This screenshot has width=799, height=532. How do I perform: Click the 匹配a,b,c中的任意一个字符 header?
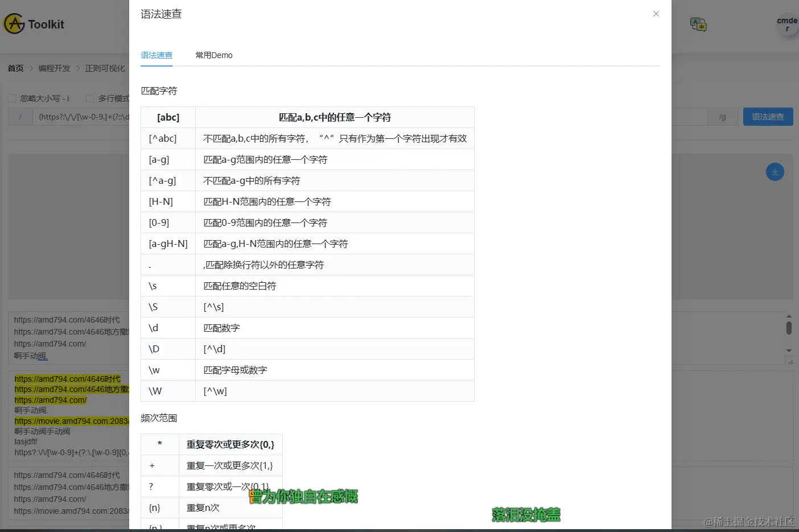coord(335,117)
